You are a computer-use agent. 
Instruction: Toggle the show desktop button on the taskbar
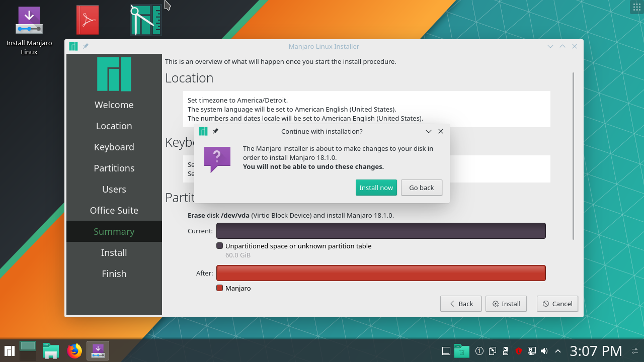click(446, 351)
